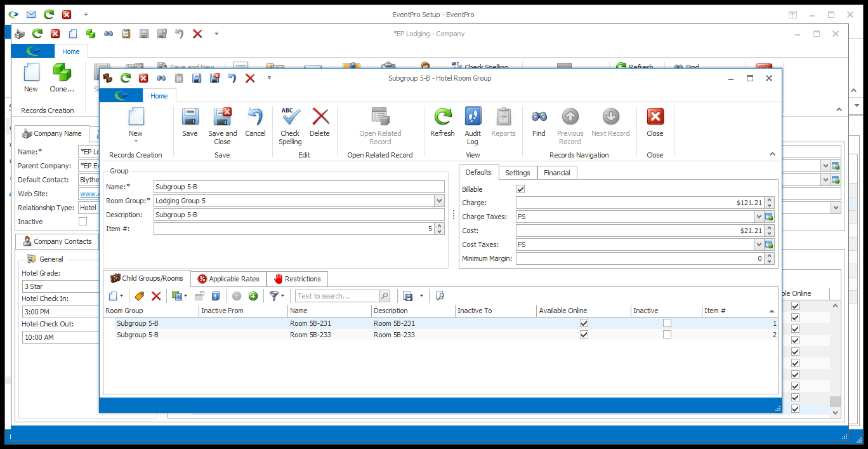
Task: Run Check Spelling from the ribbon
Action: (290, 126)
